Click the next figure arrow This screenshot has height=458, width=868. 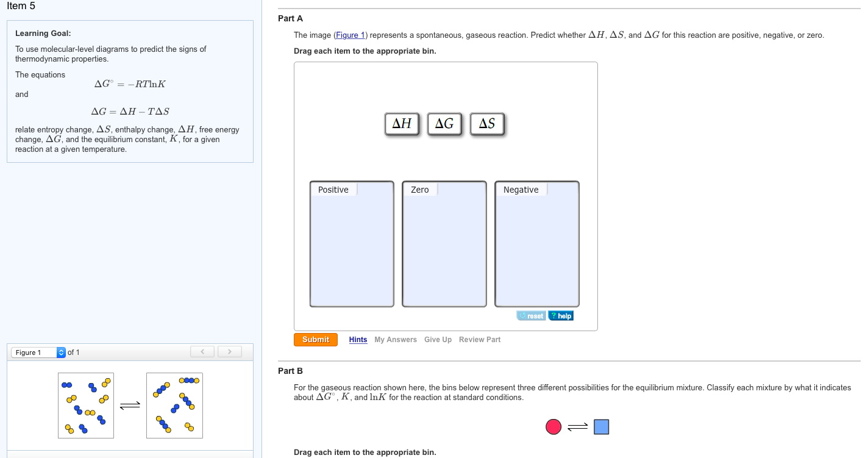230,351
